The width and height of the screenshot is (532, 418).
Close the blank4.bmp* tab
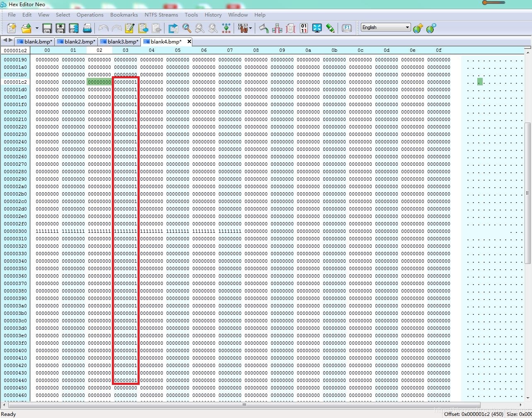[x=189, y=41]
